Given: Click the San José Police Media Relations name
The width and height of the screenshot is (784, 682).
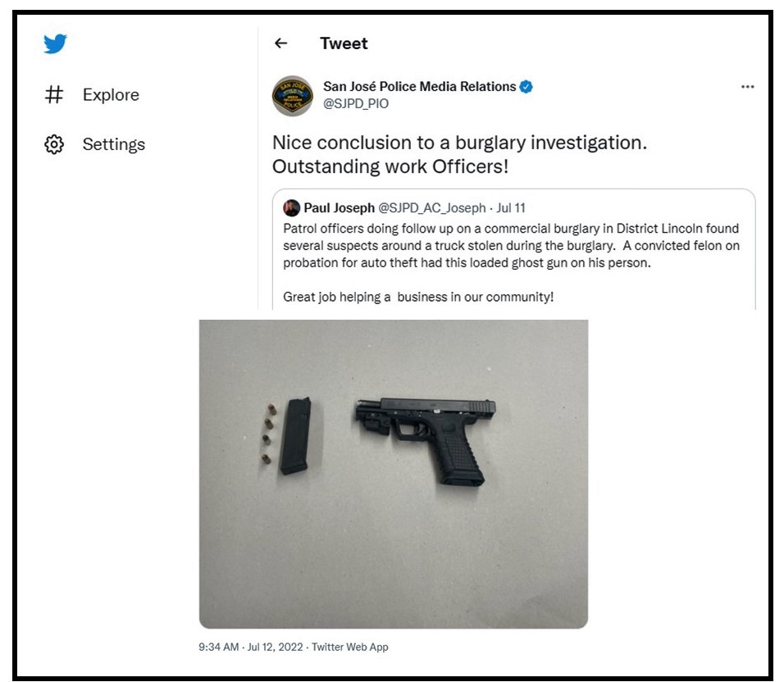Looking at the screenshot, I should [x=420, y=87].
